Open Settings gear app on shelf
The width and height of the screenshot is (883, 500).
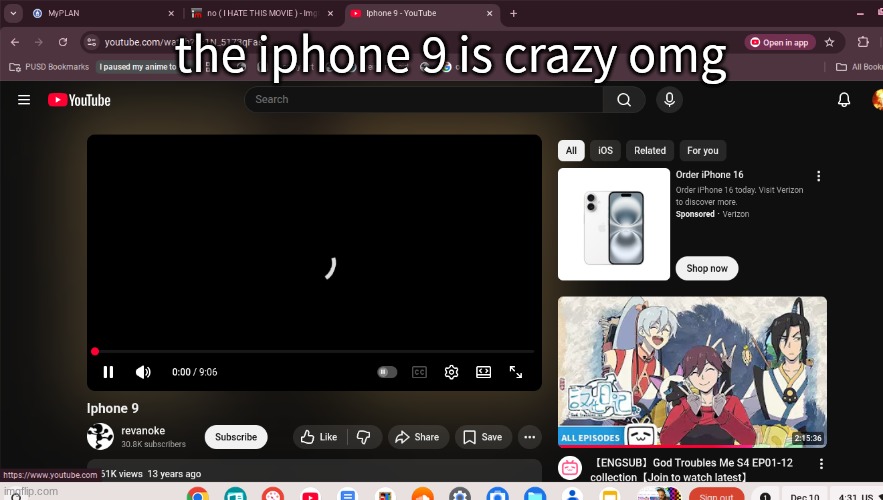click(x=460, y=494)
